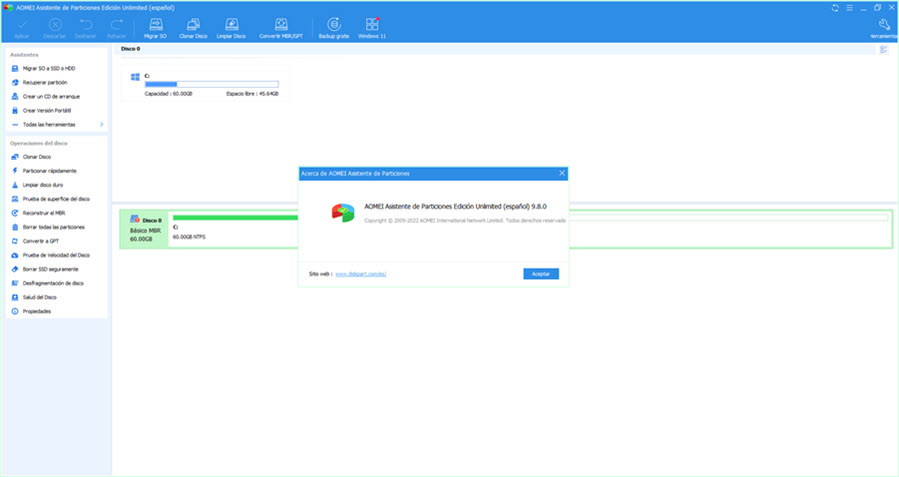
Task: Select Propiedades in sidebar
Action: click(37, 311)
